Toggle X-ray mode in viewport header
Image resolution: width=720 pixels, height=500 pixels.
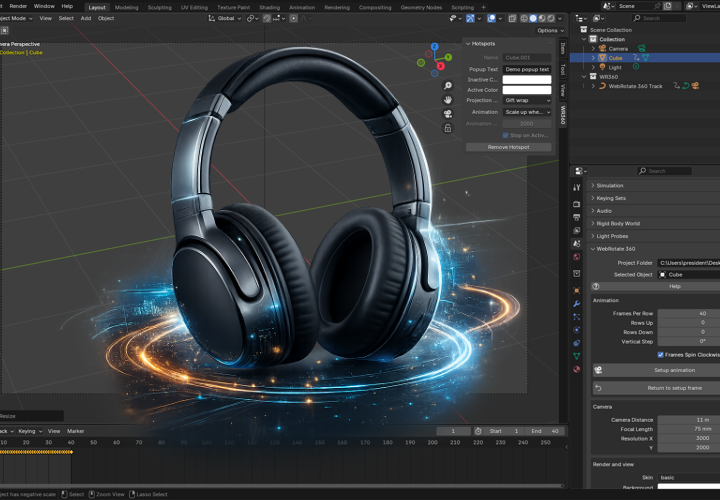(512, 18)
